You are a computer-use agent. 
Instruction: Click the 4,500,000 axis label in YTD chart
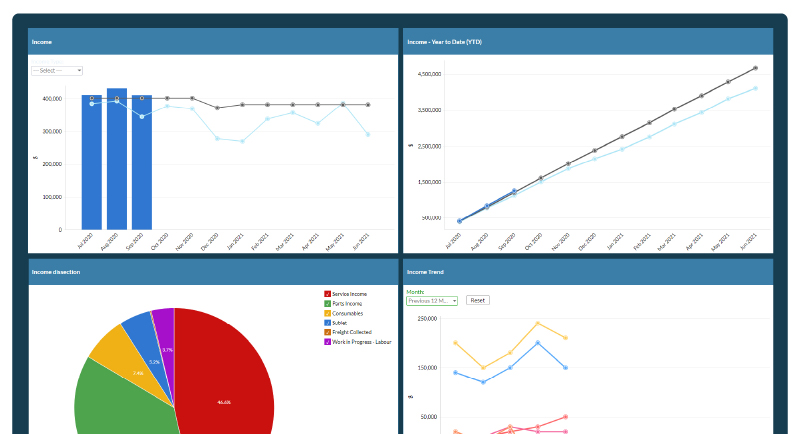click(429, 74)
